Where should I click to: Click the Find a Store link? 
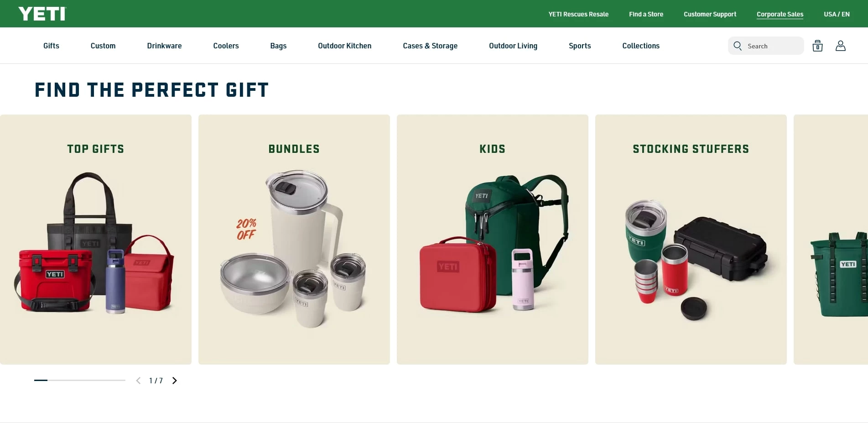point(646,14)
